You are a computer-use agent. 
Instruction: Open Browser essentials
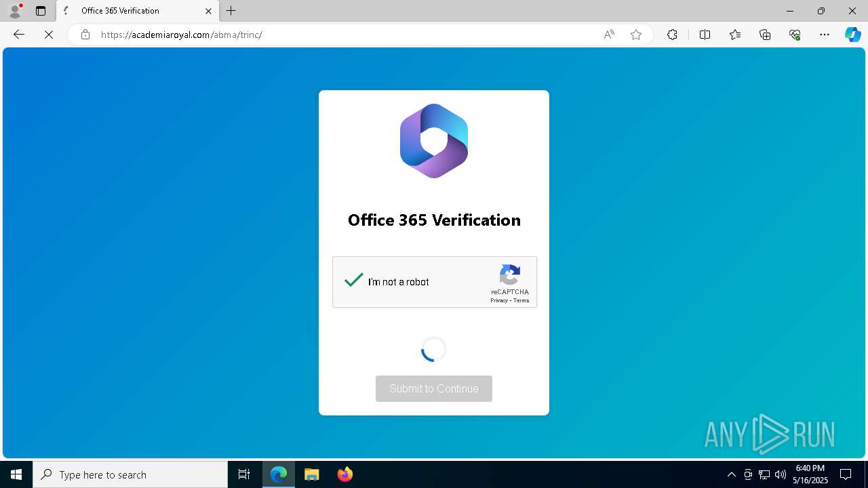coord(795,35)
